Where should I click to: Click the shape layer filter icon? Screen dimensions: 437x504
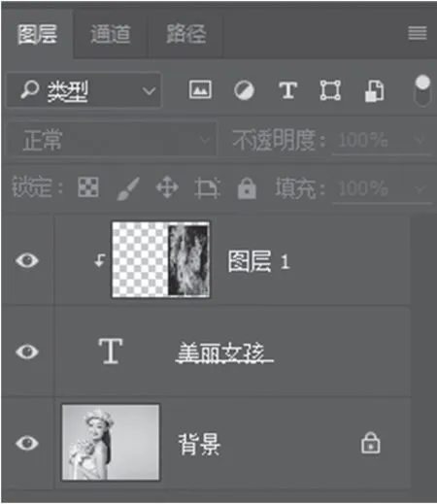coord(330,90)
